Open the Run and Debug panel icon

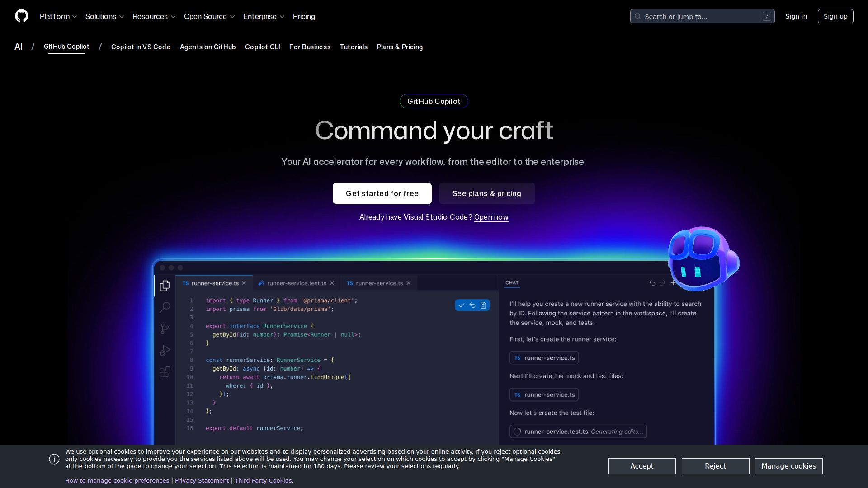(x=165, y=350)
